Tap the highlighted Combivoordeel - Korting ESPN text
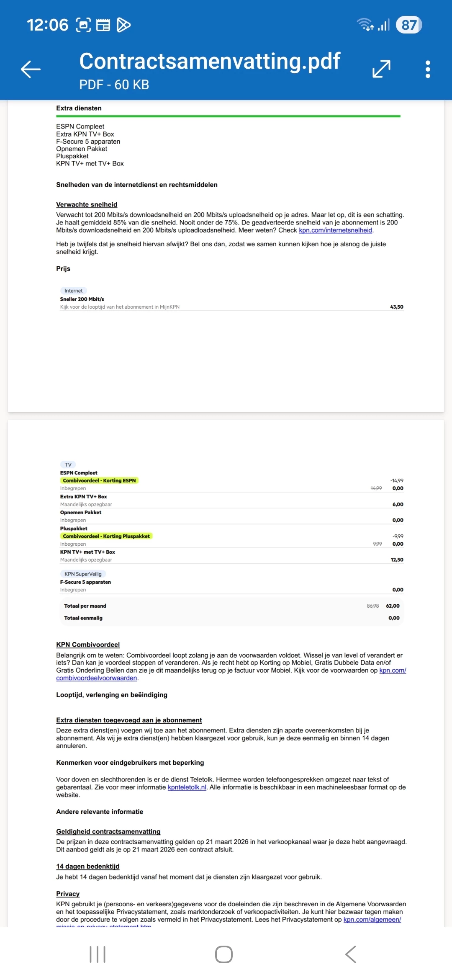Screen dimensions: 452x980 point(99,480)
